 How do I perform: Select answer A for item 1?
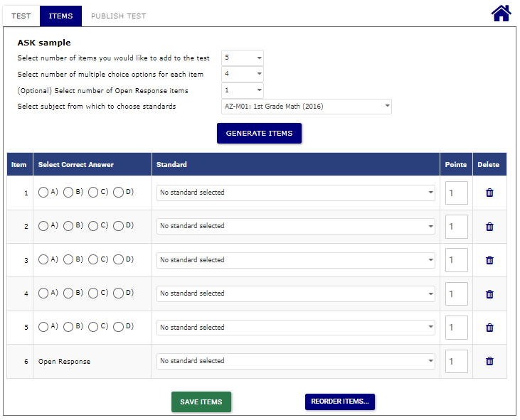43,193
